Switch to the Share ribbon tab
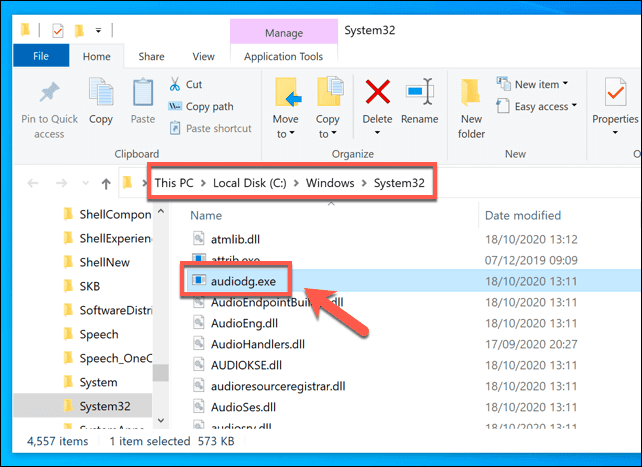The height and width of the screenshot is (467, 642). 151,56
